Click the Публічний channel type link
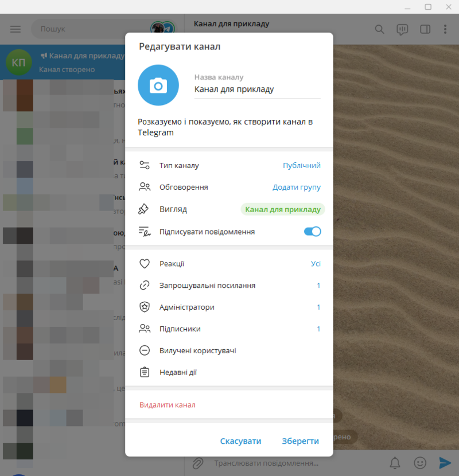Image resolution: width=459 pixels, height=476 pixels. point(302,165)
